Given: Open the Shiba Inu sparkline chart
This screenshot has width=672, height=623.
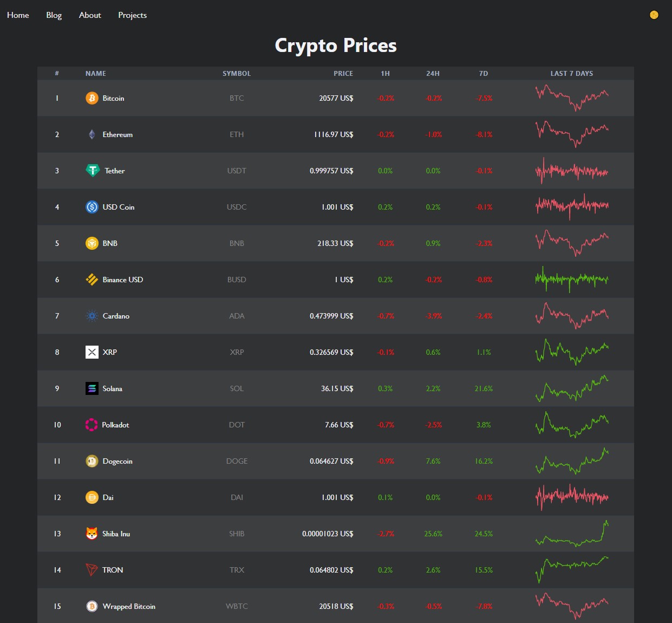Looking at the screenshot, I should [x=572, y=534].
